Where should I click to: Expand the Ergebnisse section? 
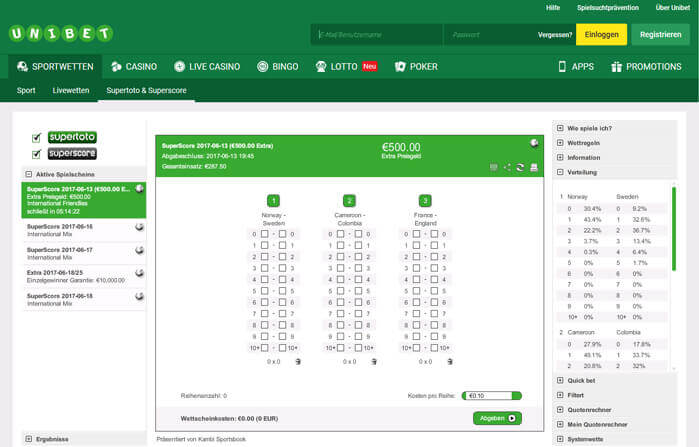coord(29,439)
